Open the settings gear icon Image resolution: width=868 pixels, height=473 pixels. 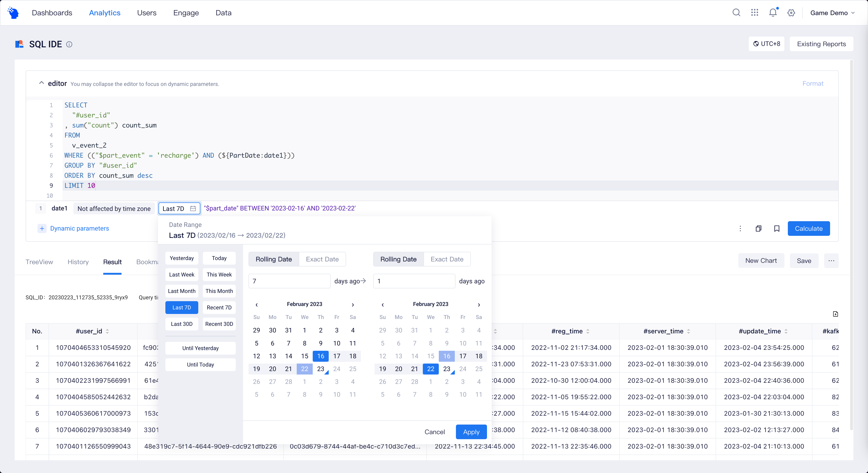click(x=791, y=13)
